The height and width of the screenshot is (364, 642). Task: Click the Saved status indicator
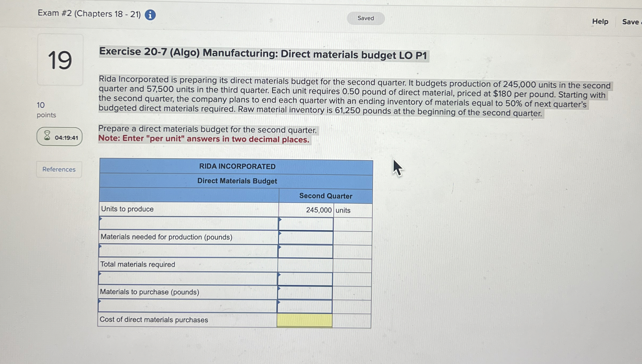tap(365, 18)
